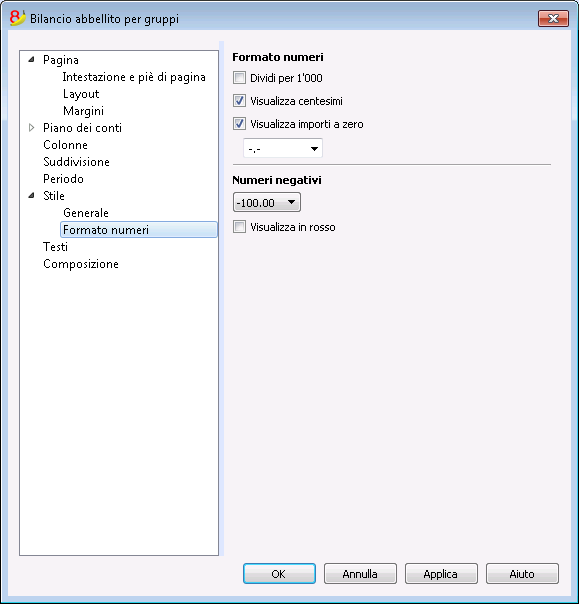Viewport: 579px width, 604px height.
Task: Close the Bilancio abbellito per gruppi dialog
Action: tap(553, 18)
